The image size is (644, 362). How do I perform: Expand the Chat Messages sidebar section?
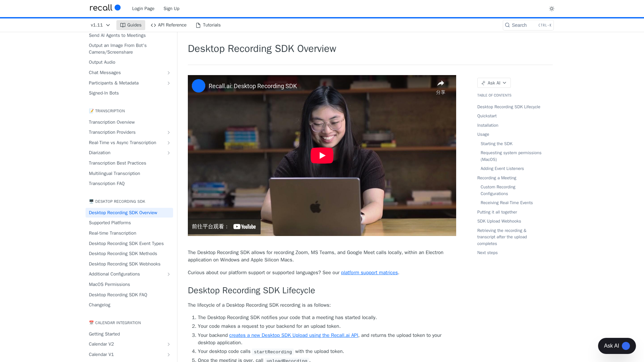click(x=169, y=73)
